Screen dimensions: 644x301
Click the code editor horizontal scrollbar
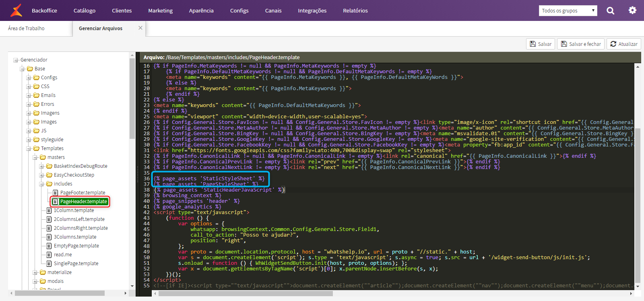(x=246, y=293)
